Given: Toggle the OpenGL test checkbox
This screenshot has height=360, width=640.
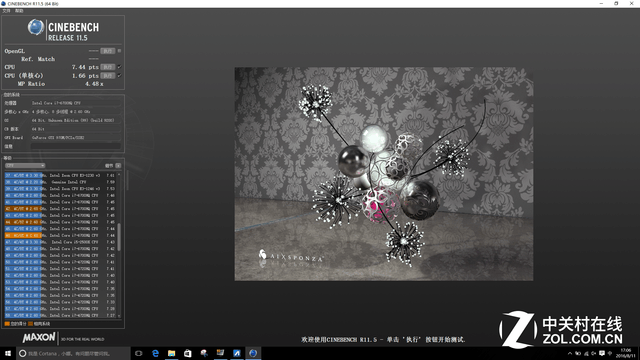Looking at the screenshot, I should pyautogui.click(x=119, y=51).
